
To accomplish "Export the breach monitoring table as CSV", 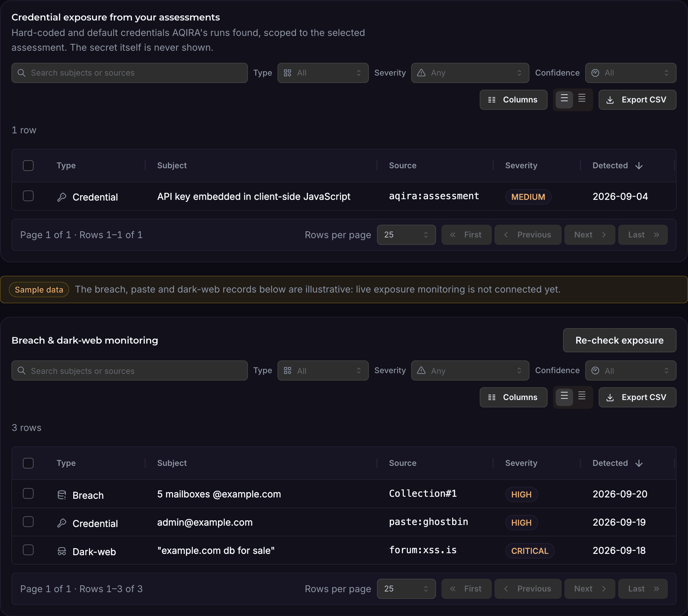I will pos(637,397).
